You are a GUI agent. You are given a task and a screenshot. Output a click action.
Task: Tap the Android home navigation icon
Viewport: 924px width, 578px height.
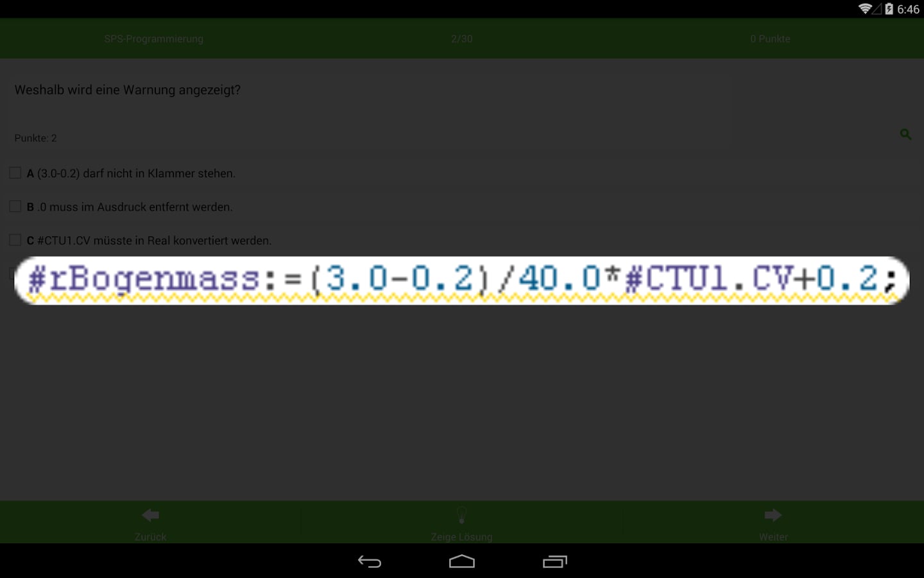pyautogui.click(x=462, y=561)
